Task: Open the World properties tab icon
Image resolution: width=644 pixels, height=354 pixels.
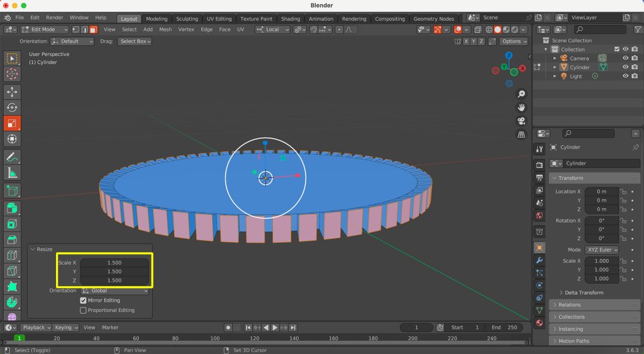Action: pyautogui.click(x=539, y=215)
